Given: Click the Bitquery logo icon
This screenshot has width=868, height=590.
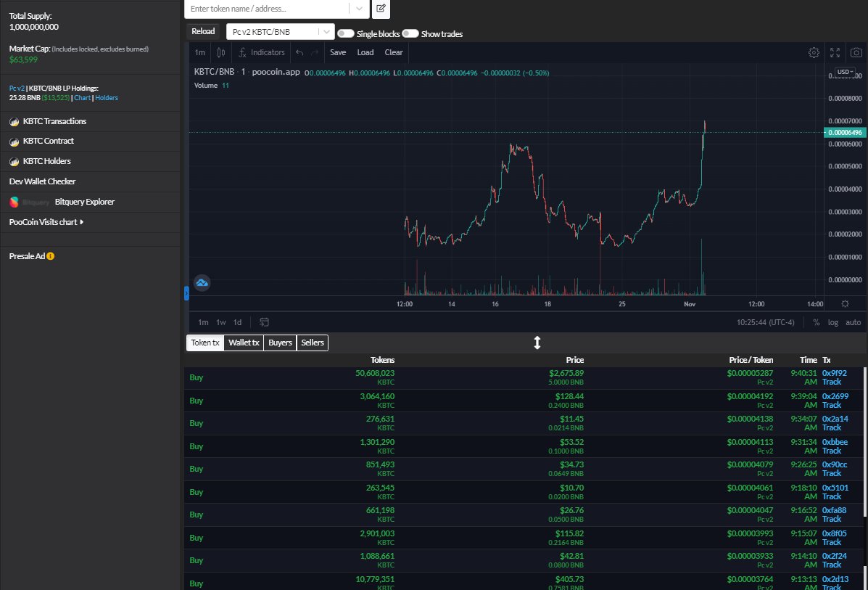Looking at the screenshot, I should 14,202.
